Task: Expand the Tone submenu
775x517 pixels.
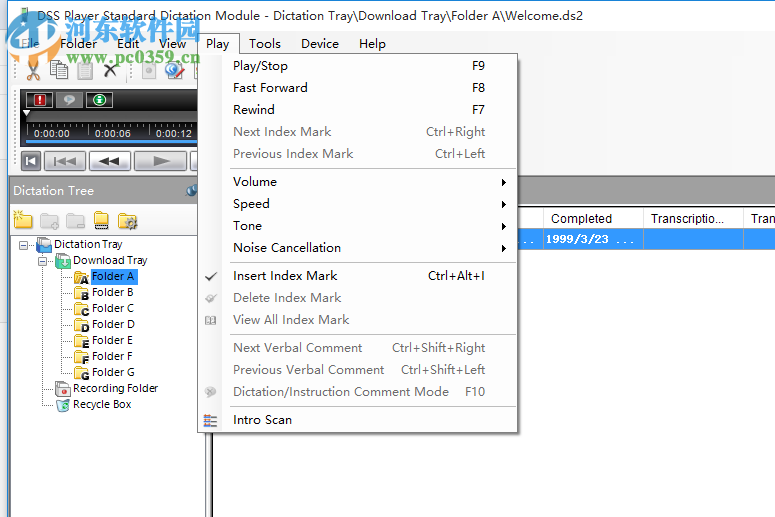Action: [x=359, y=226]
